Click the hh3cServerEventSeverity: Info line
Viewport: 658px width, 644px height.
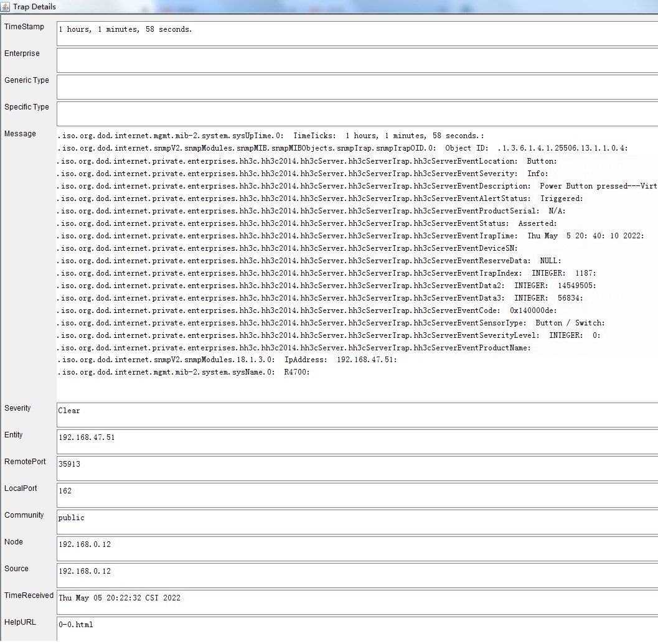pyautogui.click(x=303, y=174)
